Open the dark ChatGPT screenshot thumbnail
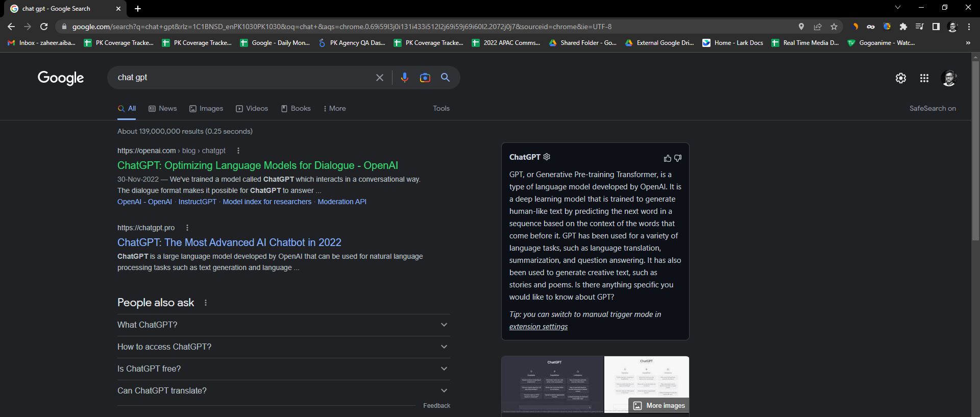Screen dimensions: 980x417 (553, 384)
